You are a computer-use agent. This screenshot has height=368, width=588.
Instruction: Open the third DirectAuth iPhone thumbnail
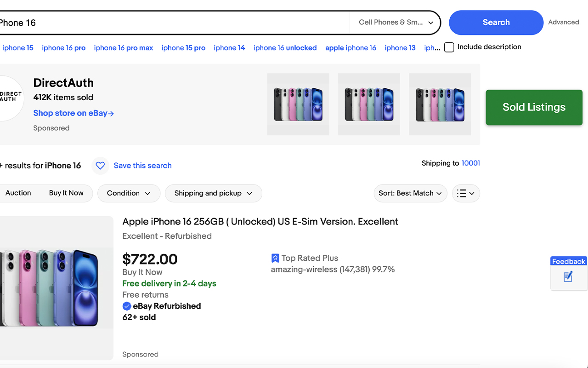[x=440, y=104]
